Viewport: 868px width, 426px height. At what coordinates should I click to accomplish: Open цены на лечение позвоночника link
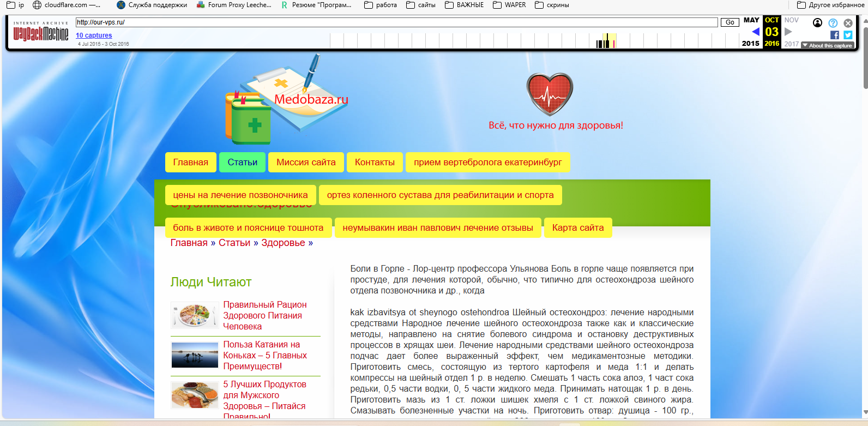pyautogui.click(x=240, y=195)
